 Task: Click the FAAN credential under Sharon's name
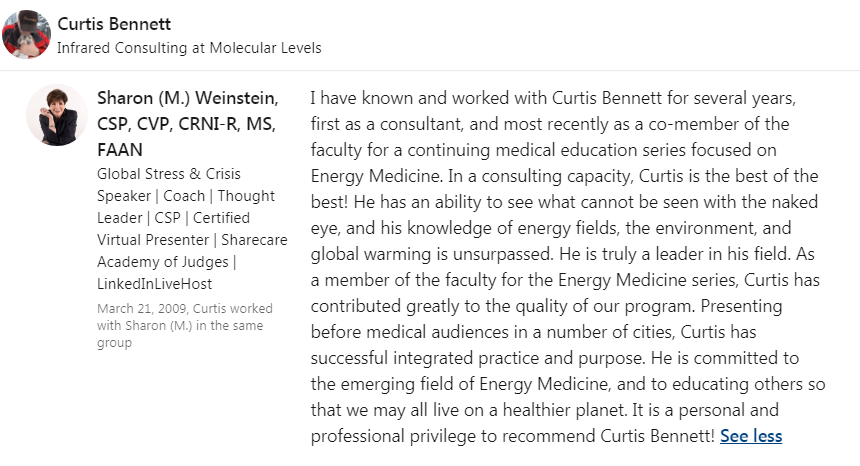(x=120, y=150)
